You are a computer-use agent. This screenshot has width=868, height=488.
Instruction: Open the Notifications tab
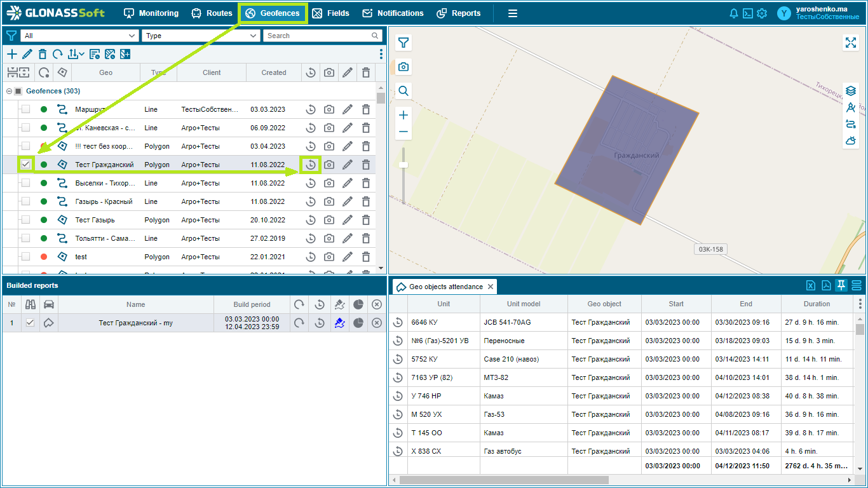coord(393,13)
